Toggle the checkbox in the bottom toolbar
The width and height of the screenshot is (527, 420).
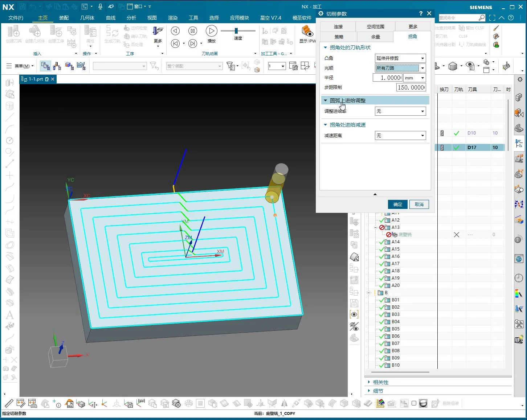pos(414,403)
